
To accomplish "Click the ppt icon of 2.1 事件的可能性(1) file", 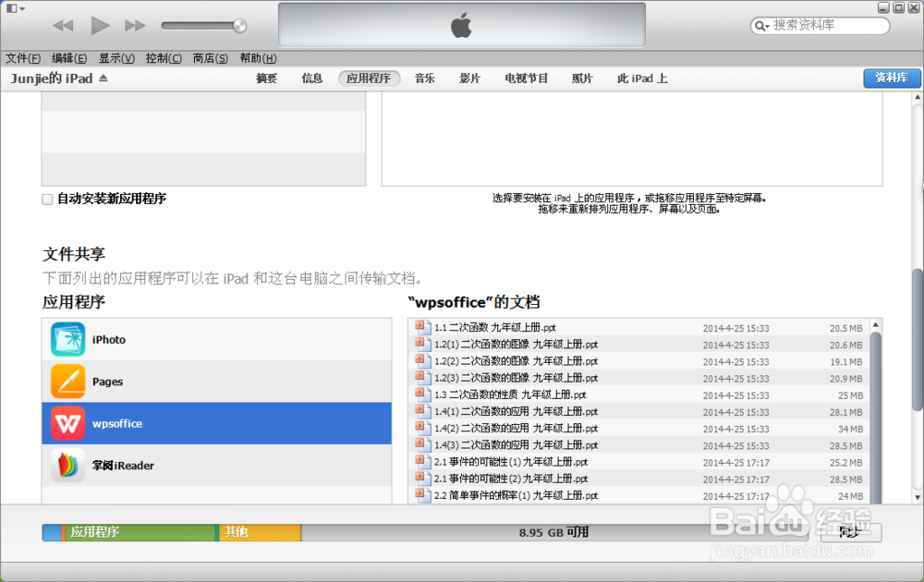I will (422, 461).
